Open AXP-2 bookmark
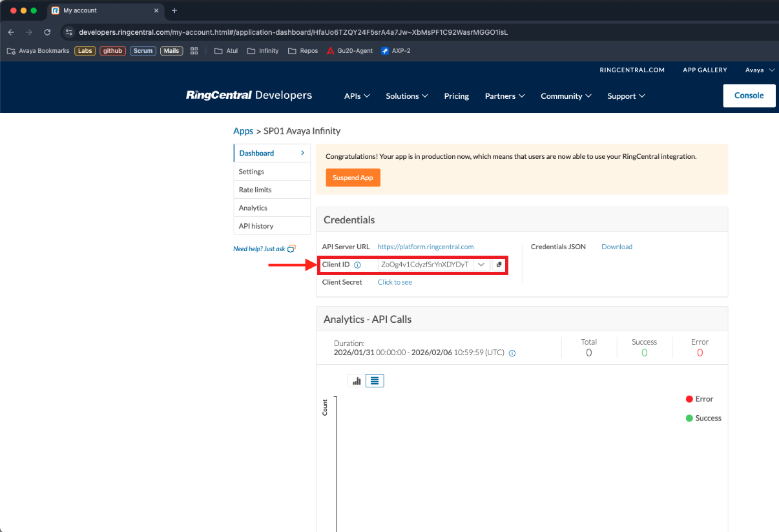The image size is (779, 532). coord(396,51)
